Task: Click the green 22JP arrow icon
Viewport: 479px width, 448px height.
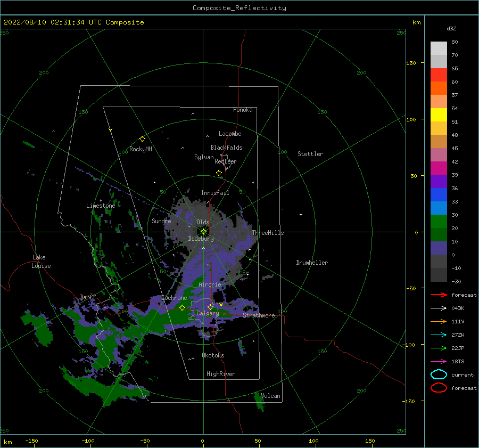Action: tap(439, 348)
